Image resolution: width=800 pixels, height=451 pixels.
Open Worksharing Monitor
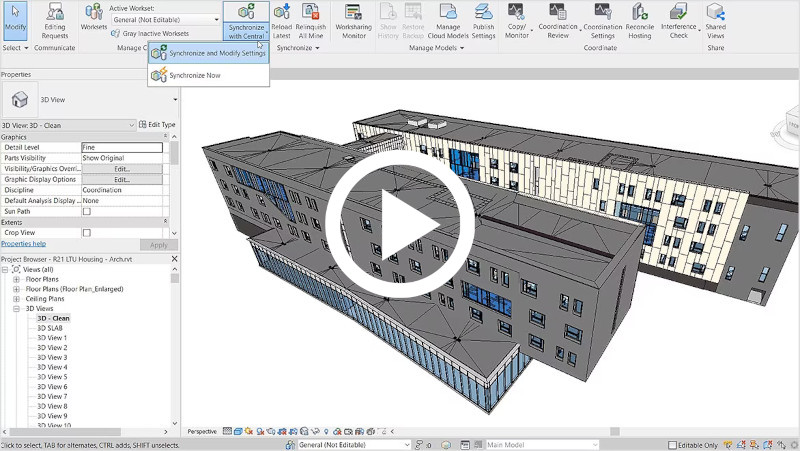click(354, 21)
